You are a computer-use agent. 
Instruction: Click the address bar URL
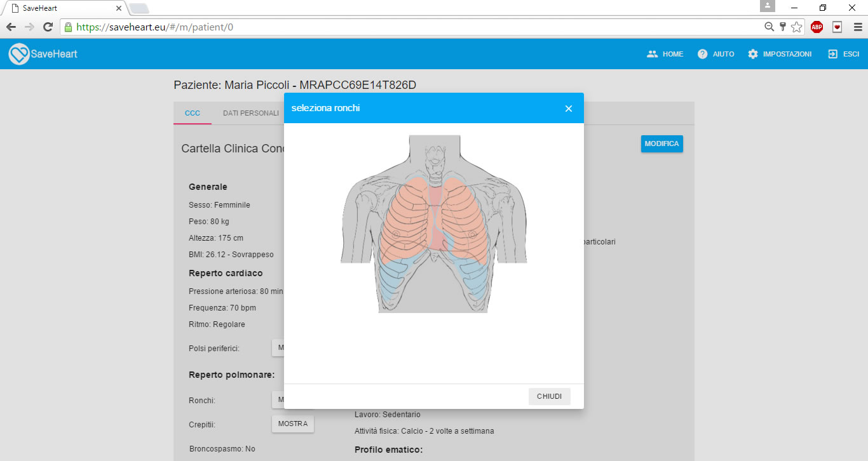155,27
